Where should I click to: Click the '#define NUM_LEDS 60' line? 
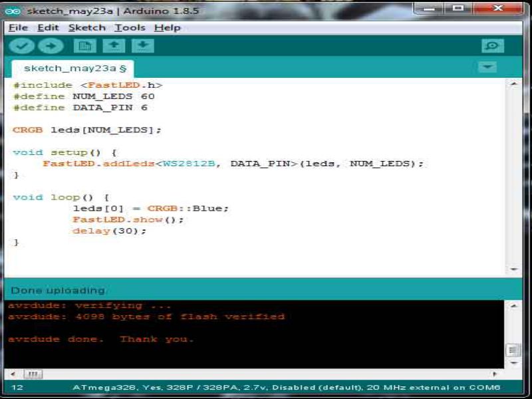point(84,96)
